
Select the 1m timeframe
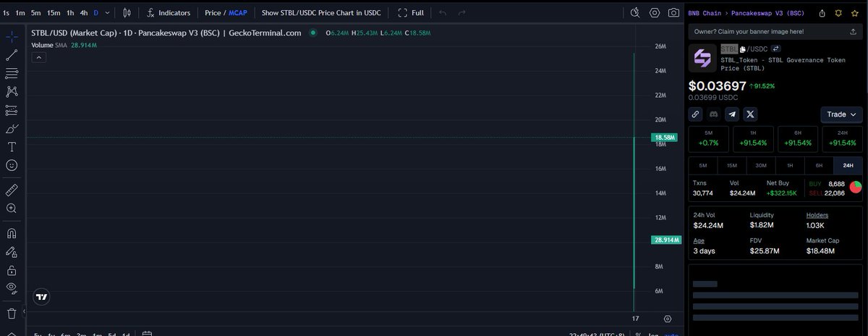point(20,12)
